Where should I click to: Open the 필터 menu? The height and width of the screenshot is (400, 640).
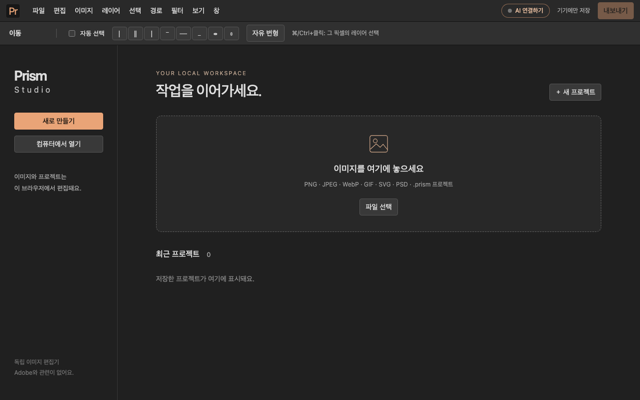pos(177,11)
